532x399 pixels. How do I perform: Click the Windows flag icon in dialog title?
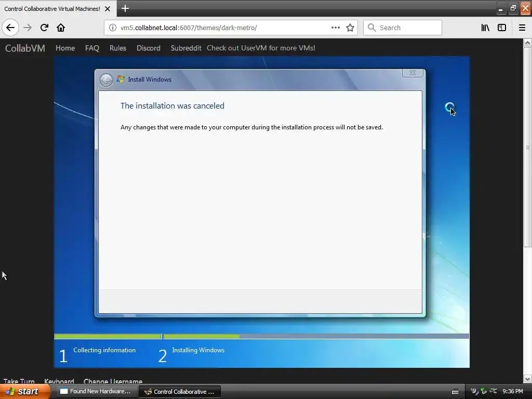(x=121, y=79)
